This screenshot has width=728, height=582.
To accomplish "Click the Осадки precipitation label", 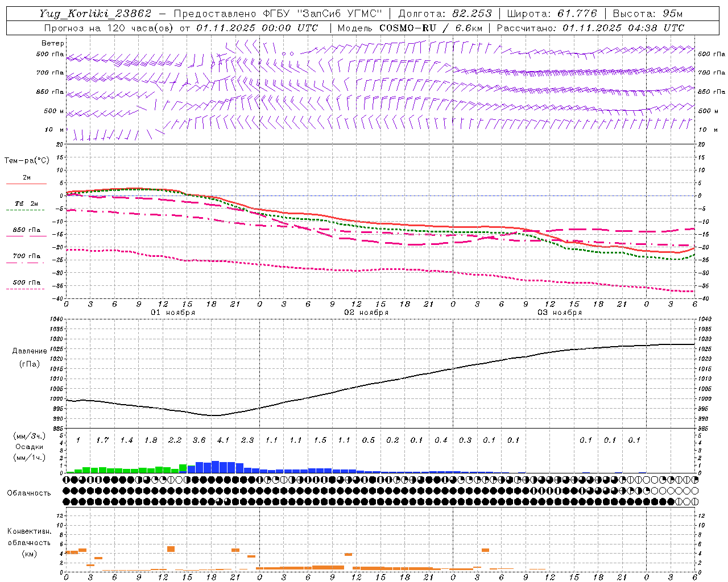I will (x=30, y=447).
